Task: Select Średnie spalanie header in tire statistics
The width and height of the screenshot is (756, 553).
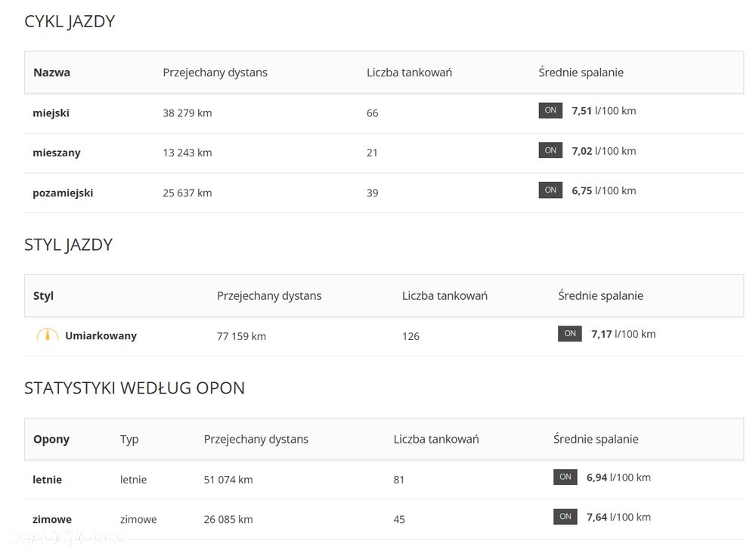Action: pyautogui.click(x=596, y=439)
